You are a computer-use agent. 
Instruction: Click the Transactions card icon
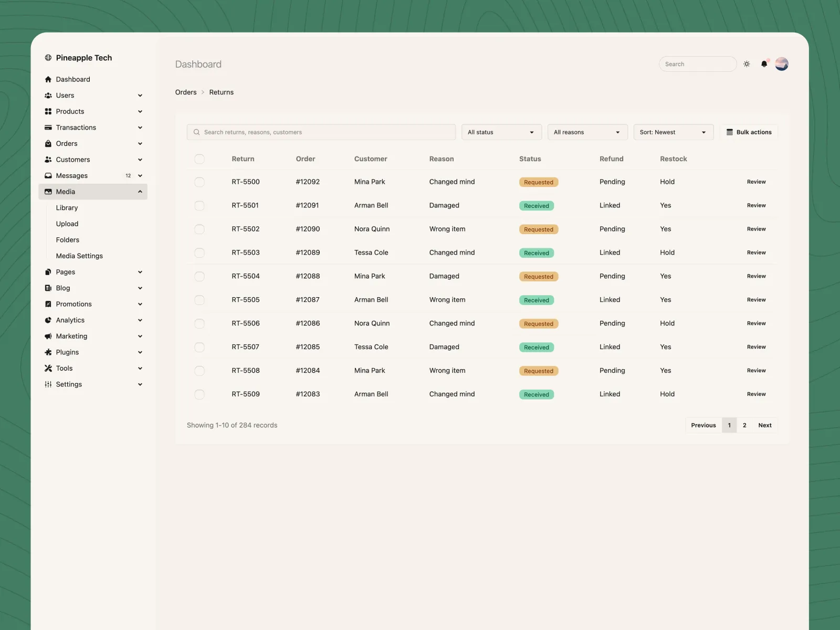pos(48,128)
